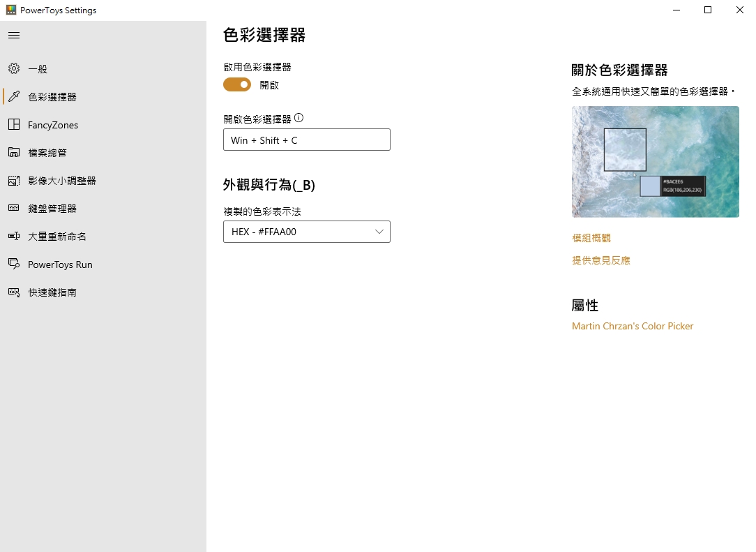Screen dimensions: 756x552
Task: Minimize the PowerToys Settings window
Action: [x=676, y=10]
